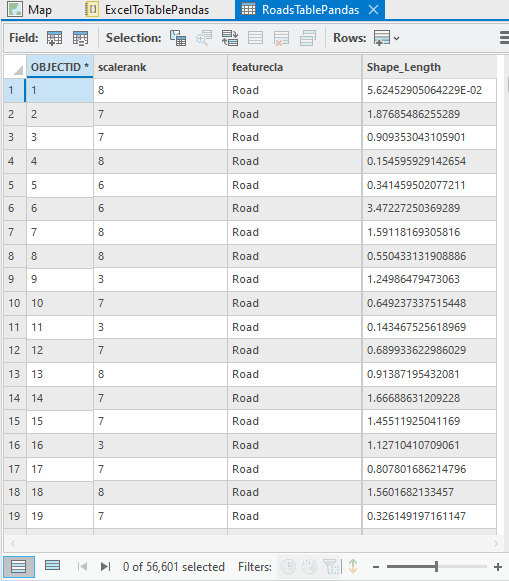Open the Rows insert dropdown arrow
Viewport: 509px width, 581px height.
point(397,38)
